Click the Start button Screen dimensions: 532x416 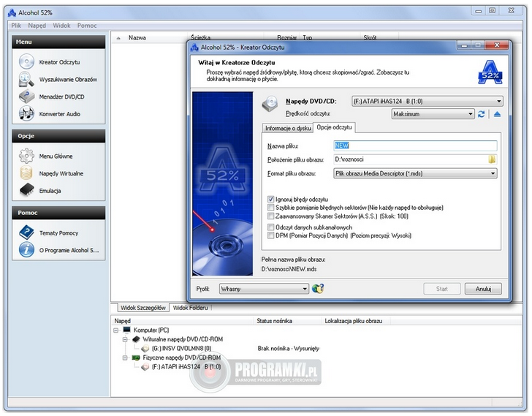click(441, 289)
